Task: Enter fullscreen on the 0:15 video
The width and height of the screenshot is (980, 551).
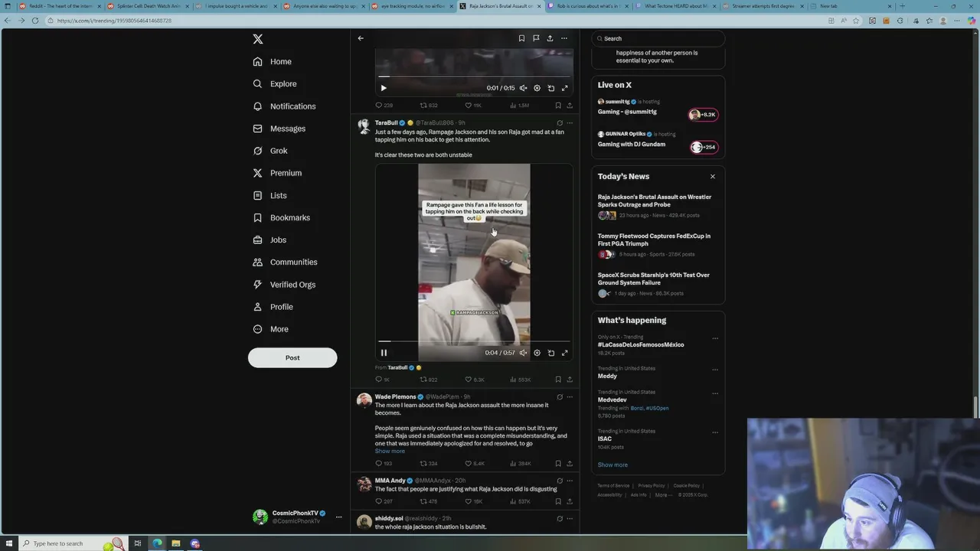Action: tap(565, 88)
